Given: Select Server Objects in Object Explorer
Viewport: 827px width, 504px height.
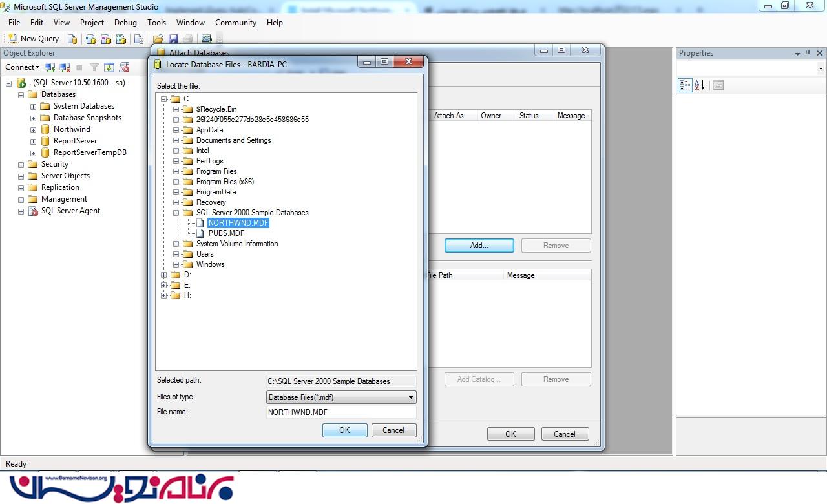Looking at the screenshot, I should [65, 176].
